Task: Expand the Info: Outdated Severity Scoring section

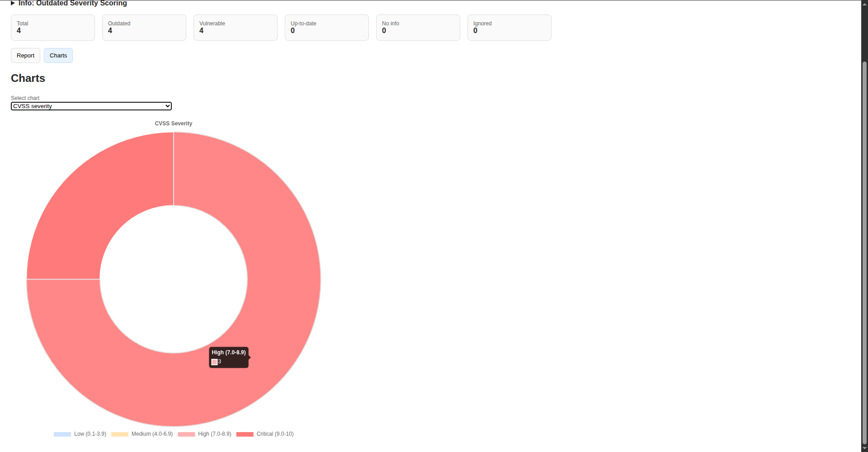Action: point(69,4)
